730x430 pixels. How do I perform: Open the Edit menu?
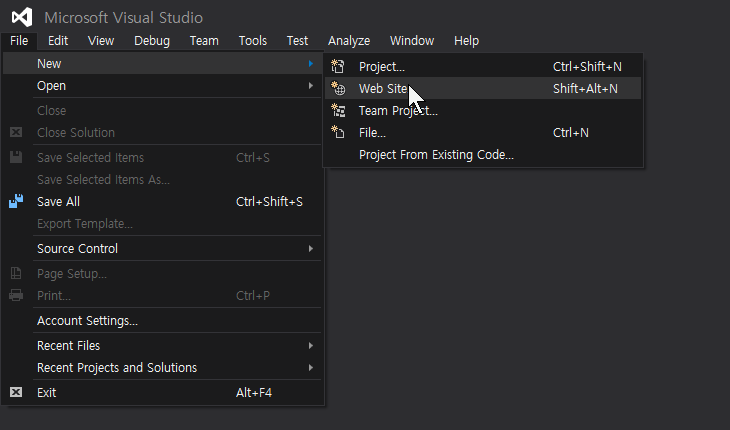coord(58,41)
